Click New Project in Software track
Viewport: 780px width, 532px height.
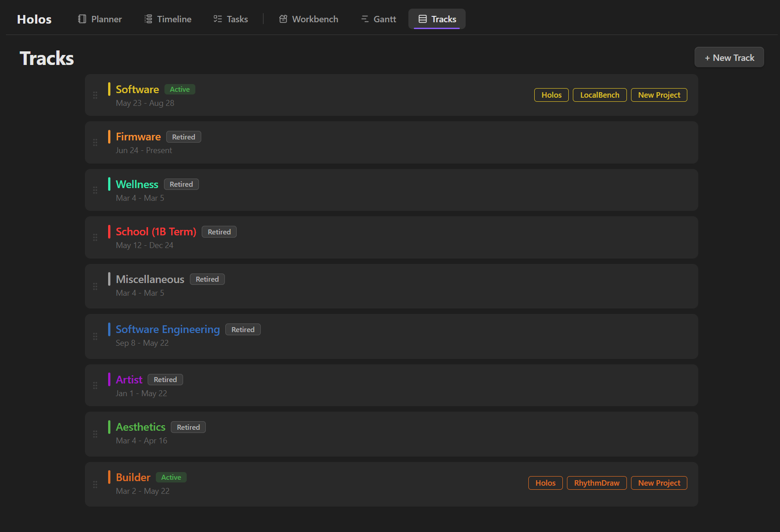[659, 95]
